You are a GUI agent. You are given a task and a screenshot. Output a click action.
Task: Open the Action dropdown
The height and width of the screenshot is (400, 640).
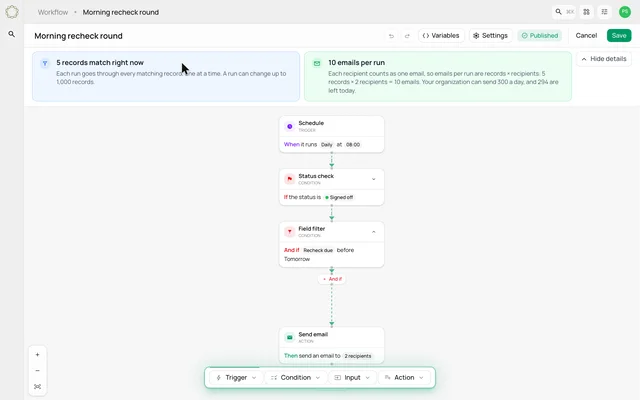[x=404, y=378]
